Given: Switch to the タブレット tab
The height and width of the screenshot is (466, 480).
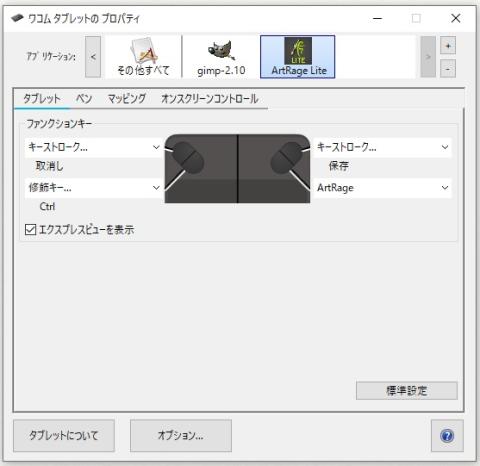Looking at the screenshot, I should tap(42, 99).
